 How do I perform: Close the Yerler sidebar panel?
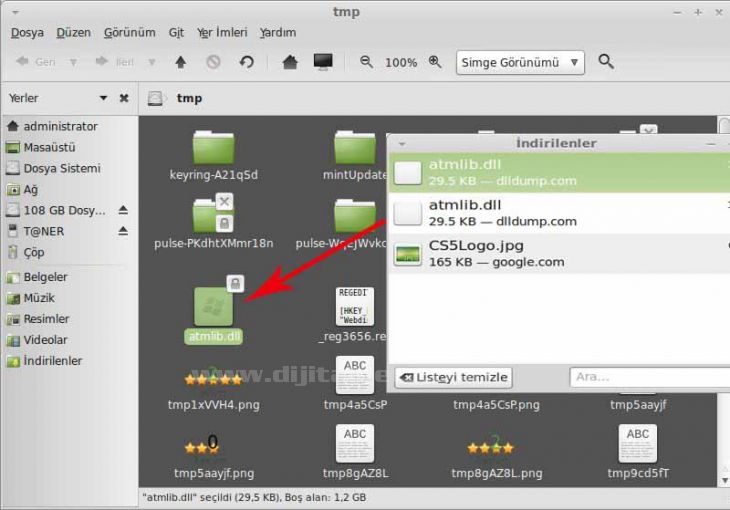(124, 98)
